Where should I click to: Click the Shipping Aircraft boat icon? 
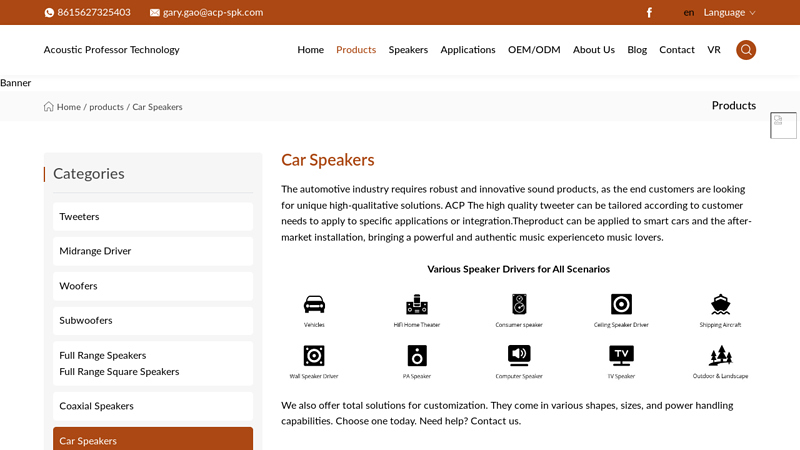click(x=720, y=304)
